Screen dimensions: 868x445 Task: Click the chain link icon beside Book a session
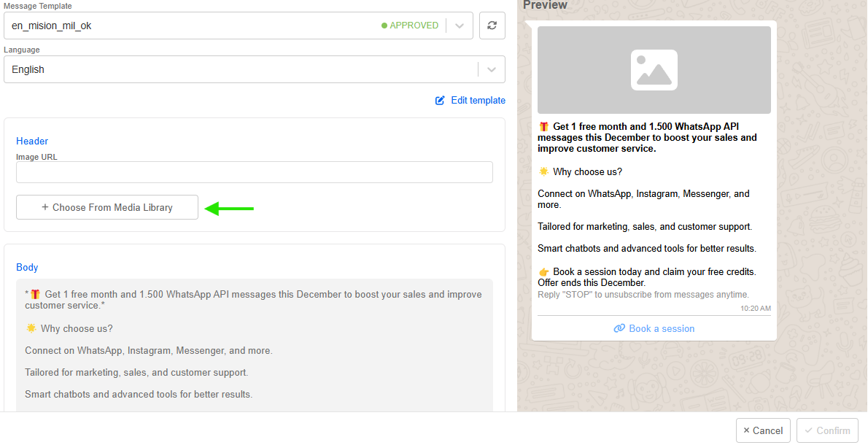point(619,328)
